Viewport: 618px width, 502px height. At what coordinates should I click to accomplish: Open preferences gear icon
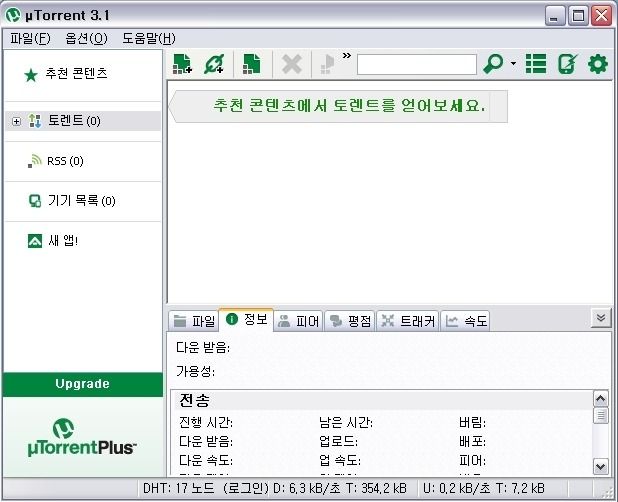pos(598,64)
